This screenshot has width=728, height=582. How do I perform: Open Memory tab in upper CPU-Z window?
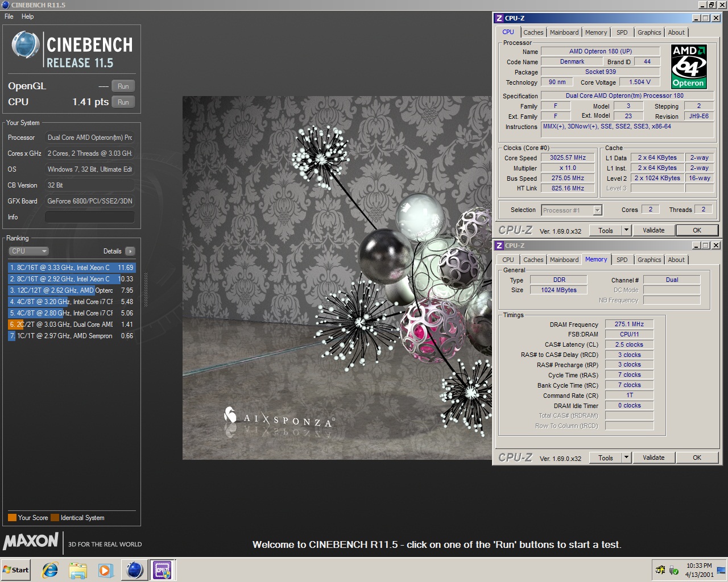596,32
